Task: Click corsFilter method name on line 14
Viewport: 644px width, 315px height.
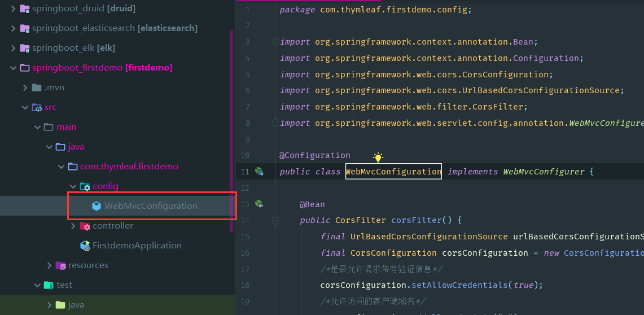Action: tap(417, 221)
